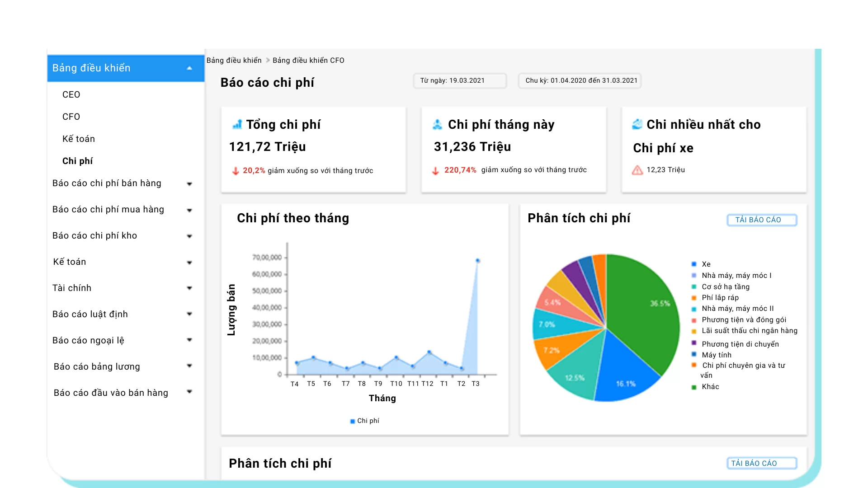
Task: Expand the Tài chính sidebar section
Action: [x=189, y=288]
